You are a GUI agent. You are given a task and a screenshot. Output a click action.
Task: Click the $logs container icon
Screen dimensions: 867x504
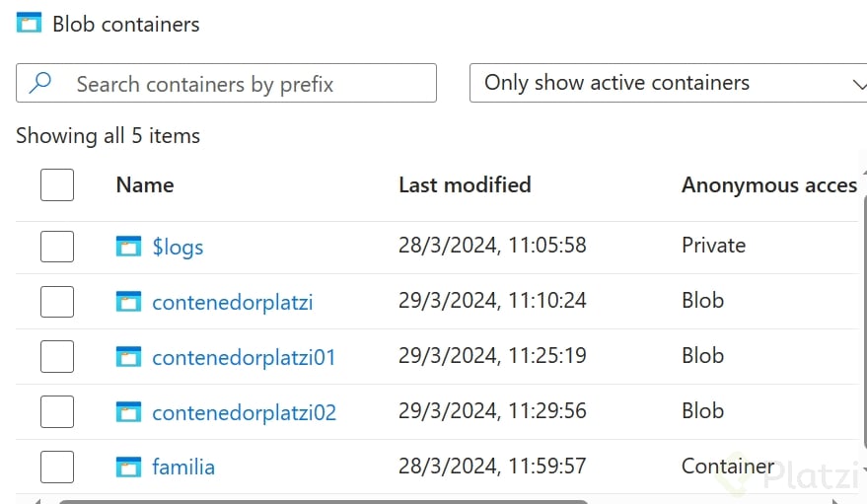tap(128, 246)
